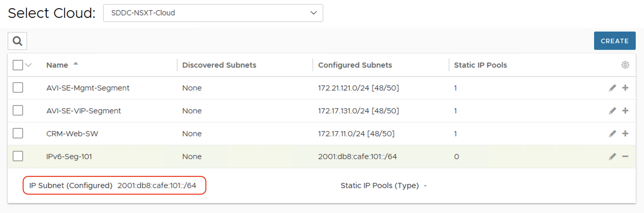Select the header select-all checkbox
Screen dimensions: 644x213
click(18, 65)
